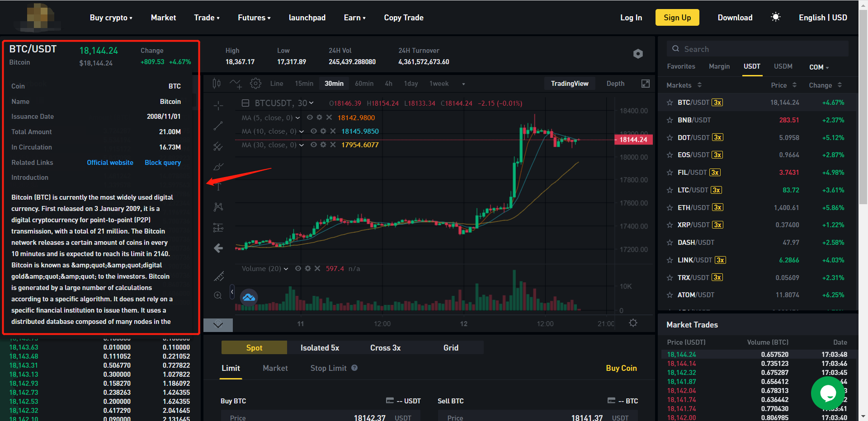The image size is (868, 421).
Task: Select the prediction and measurement tool
Action: pyautogui.click(x=218, y=228)
